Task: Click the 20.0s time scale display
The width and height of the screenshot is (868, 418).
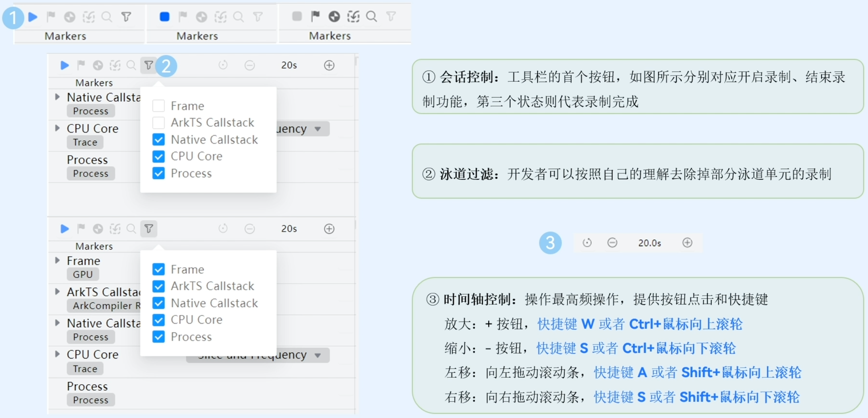Action: click(650, 243)
